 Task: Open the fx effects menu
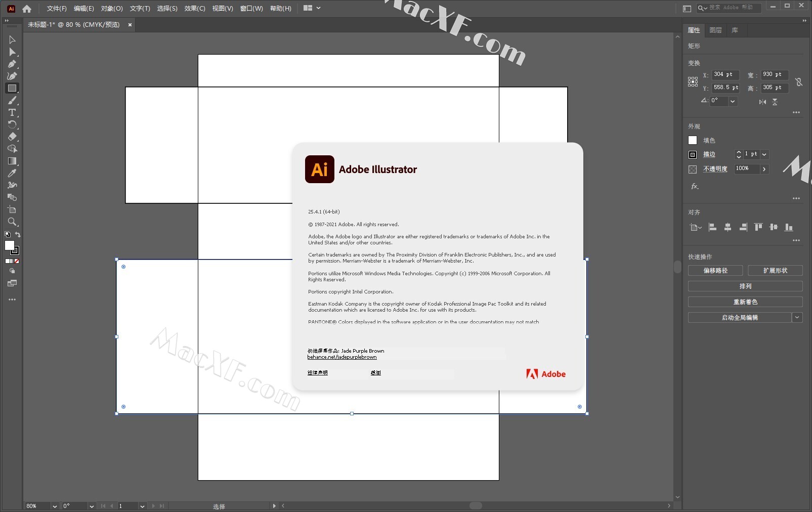pyautogui.click(x=695, y=186)
